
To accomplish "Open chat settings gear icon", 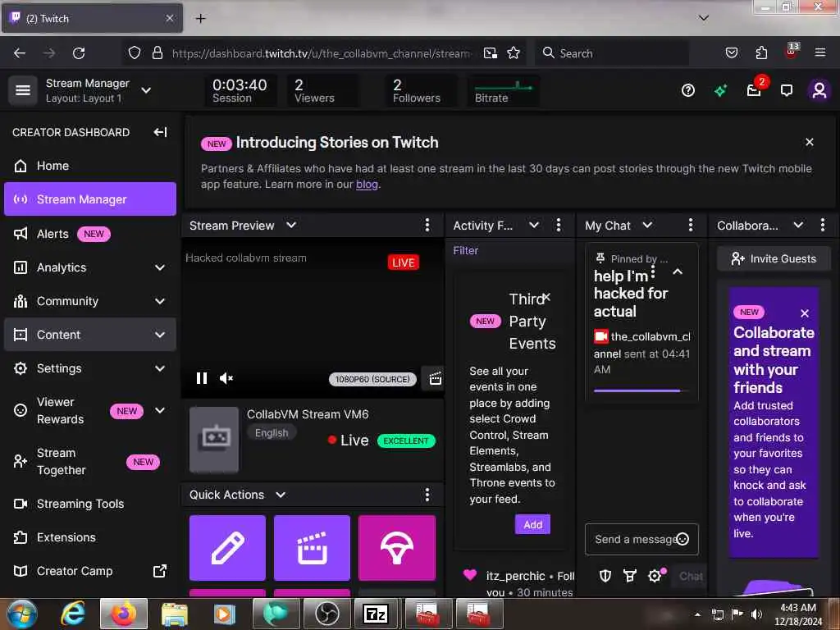I will pyautogui.click(x=655, y=576).
